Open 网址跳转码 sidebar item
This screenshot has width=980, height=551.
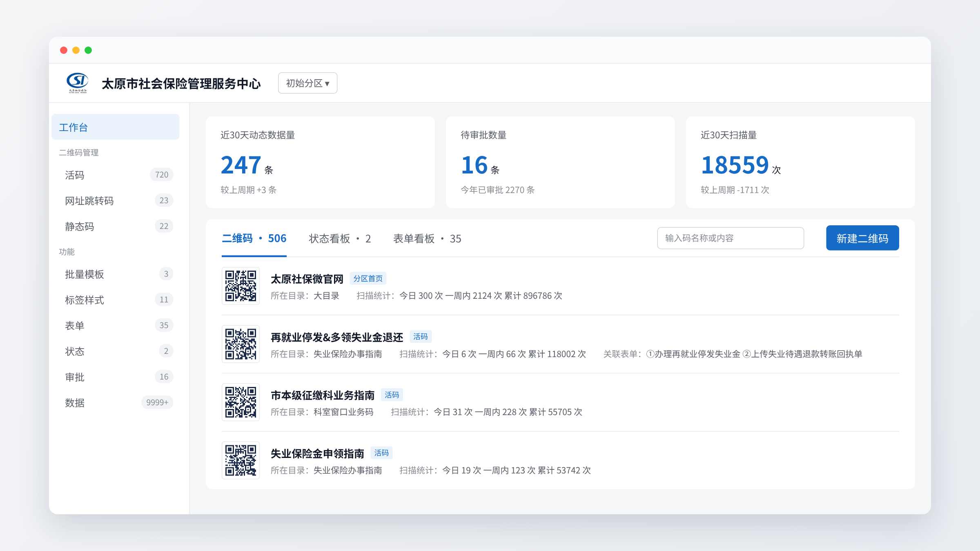[x=116, y=200]
